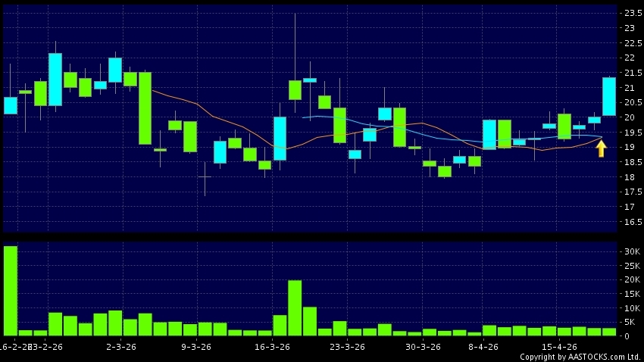Click the candle with the wick reaching 23.5

coord(295,89)
